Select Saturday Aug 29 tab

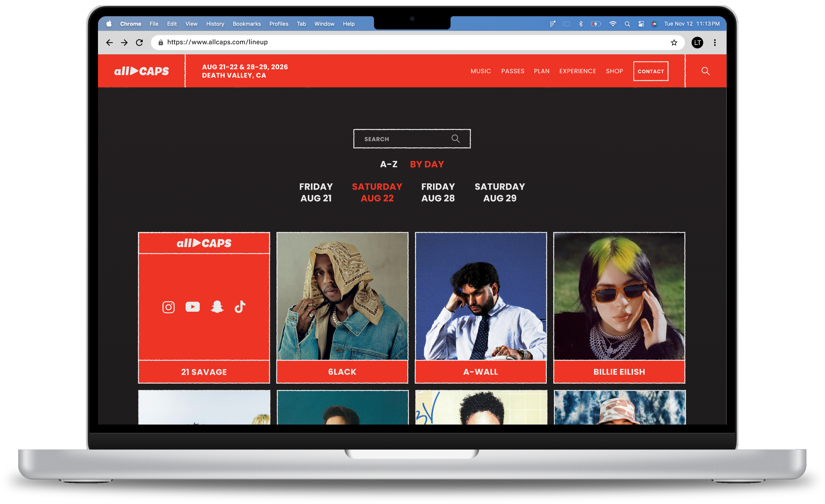tap(500, 192)
